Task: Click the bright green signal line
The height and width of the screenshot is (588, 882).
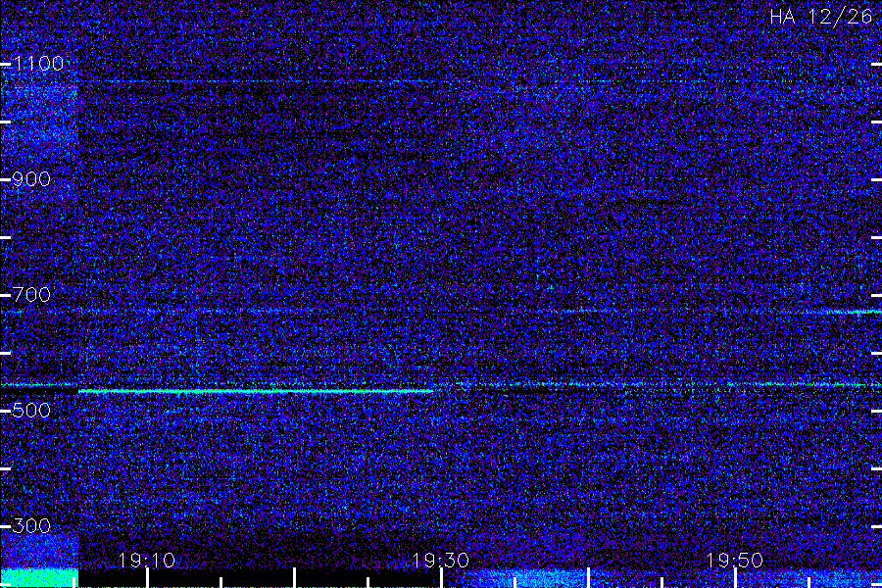Action: [256, 390]
